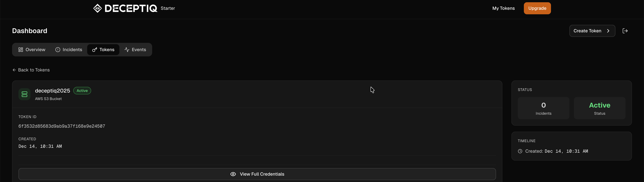Image resolution: width=644 pixels, height=182 pixels.
Task: Click the Events activity pulse icon
Action: pyautogui.click(x=127, y=50)
